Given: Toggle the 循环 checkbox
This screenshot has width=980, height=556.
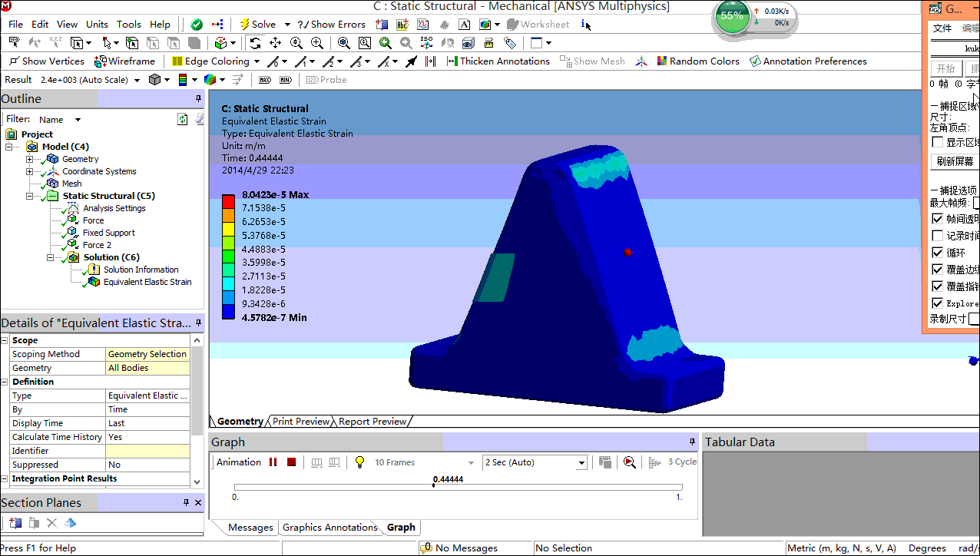Looking at the screenshot, I should pyautogui.click(x=937, y=253).
